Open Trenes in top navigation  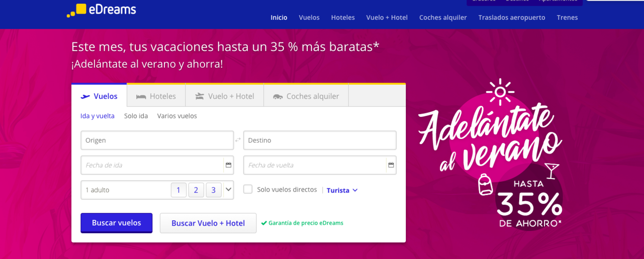567,17
